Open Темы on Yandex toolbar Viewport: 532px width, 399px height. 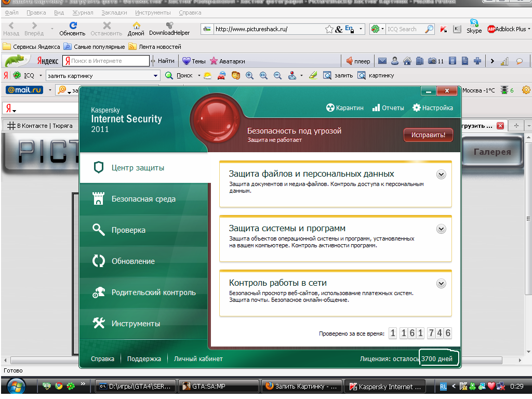(194, 61)
